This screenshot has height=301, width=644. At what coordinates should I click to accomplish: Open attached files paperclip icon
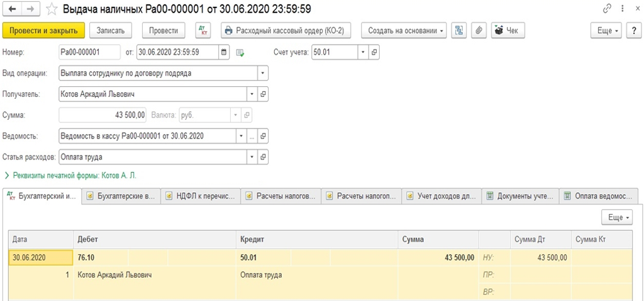click(x=479, y=30)
